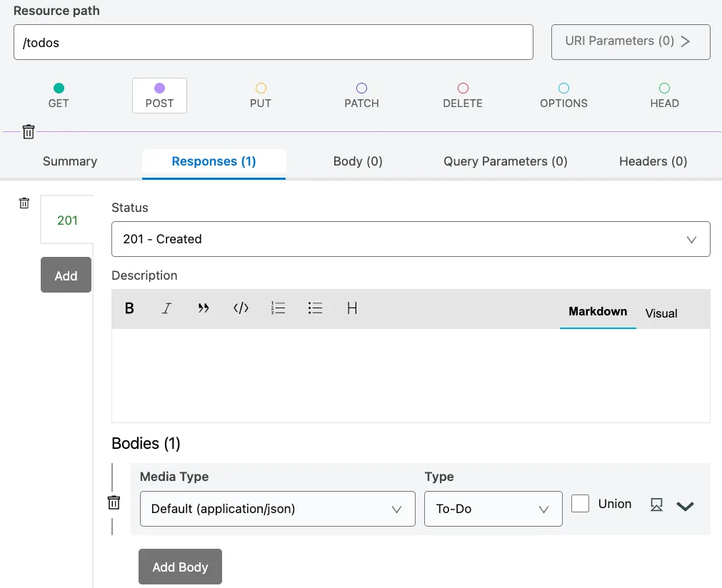Select the OPTIONS method
722x588 pixels.
pos(563,96)
